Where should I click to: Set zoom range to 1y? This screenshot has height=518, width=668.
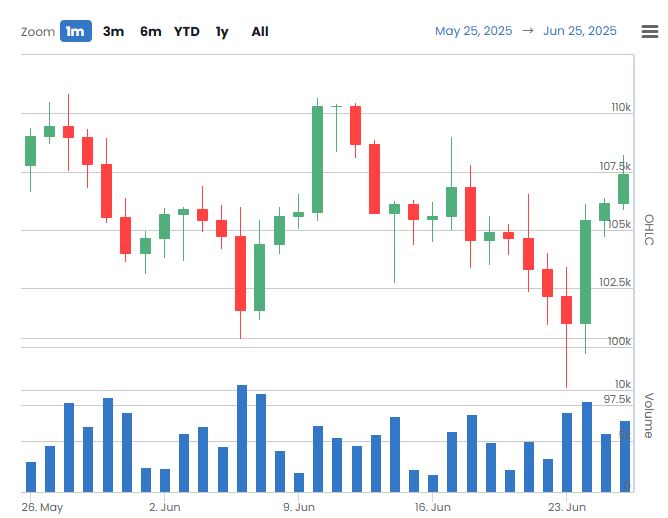[222, 31]
